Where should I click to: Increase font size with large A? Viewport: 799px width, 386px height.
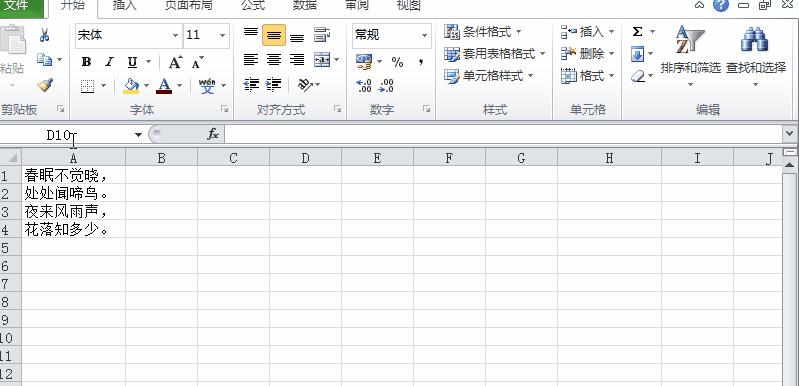pos(175,62)
